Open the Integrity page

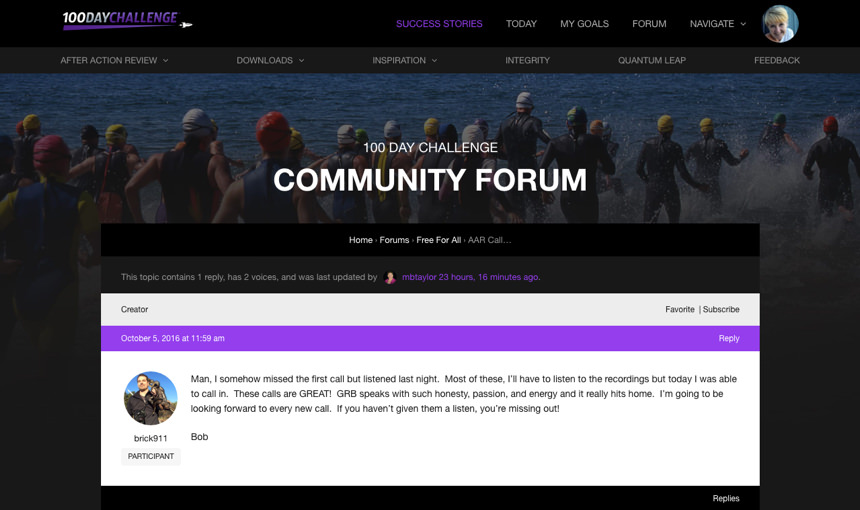[x=527, y=61]
